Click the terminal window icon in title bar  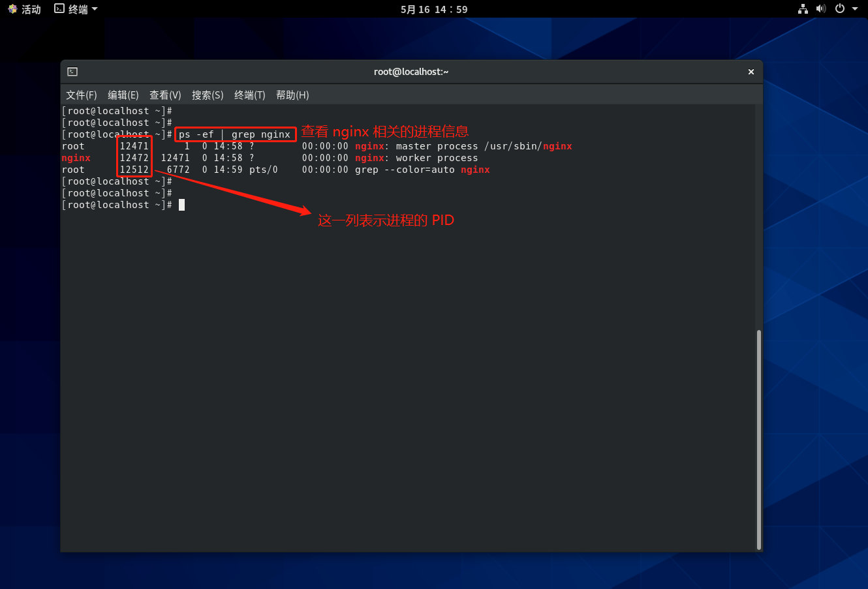point(72,72)
